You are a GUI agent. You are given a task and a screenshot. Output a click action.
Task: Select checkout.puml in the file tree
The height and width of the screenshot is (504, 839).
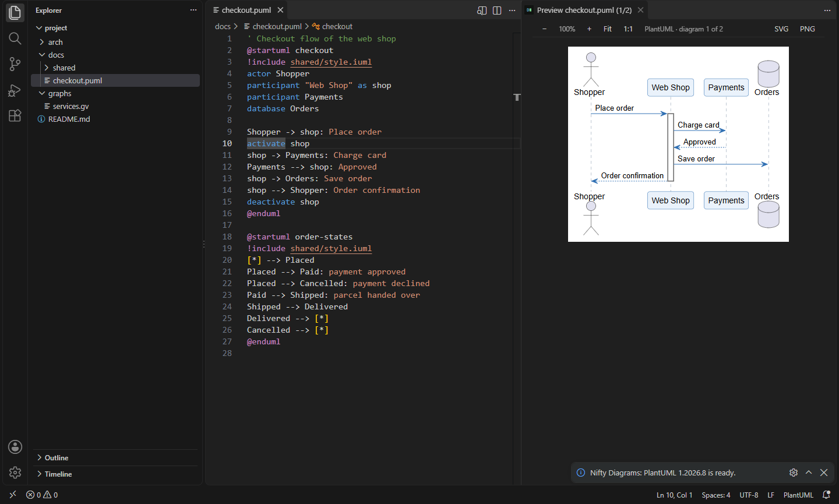click(115, 80)
